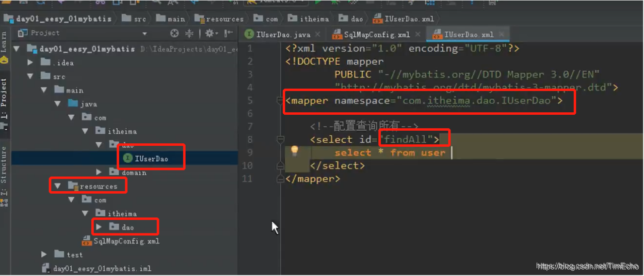
Task: Click the fold end marker on line 10
Action: 280,166
